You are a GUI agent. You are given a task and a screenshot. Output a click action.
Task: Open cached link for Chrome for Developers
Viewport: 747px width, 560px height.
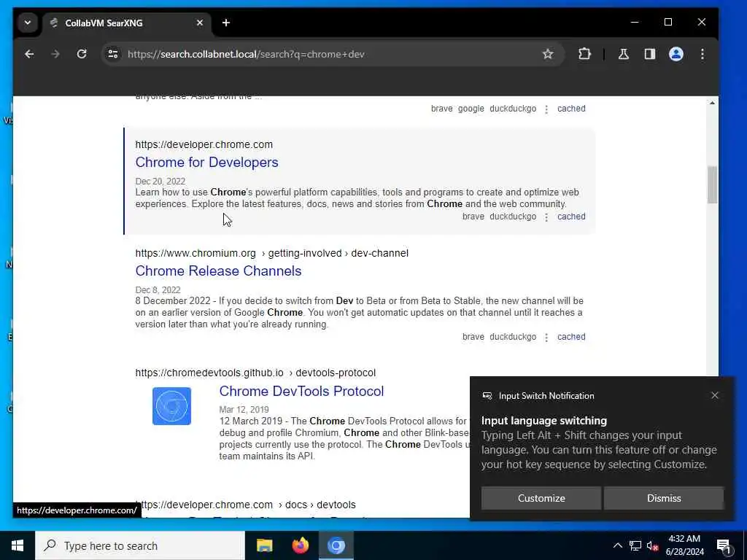point(571,216)
